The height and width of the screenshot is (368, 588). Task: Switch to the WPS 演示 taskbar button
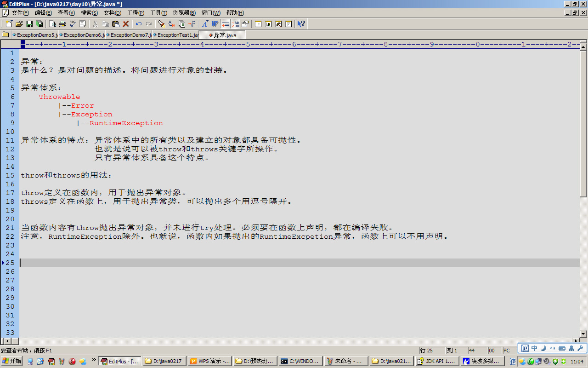210,362
